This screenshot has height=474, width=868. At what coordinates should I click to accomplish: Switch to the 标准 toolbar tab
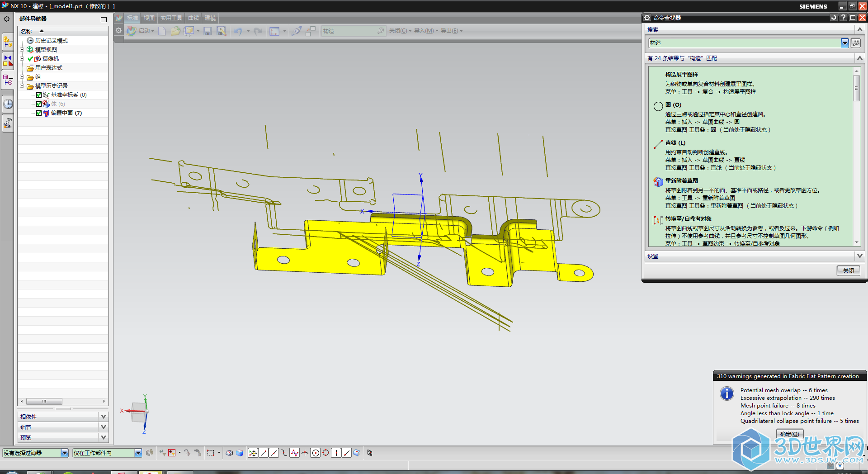[x=132, y=18]
